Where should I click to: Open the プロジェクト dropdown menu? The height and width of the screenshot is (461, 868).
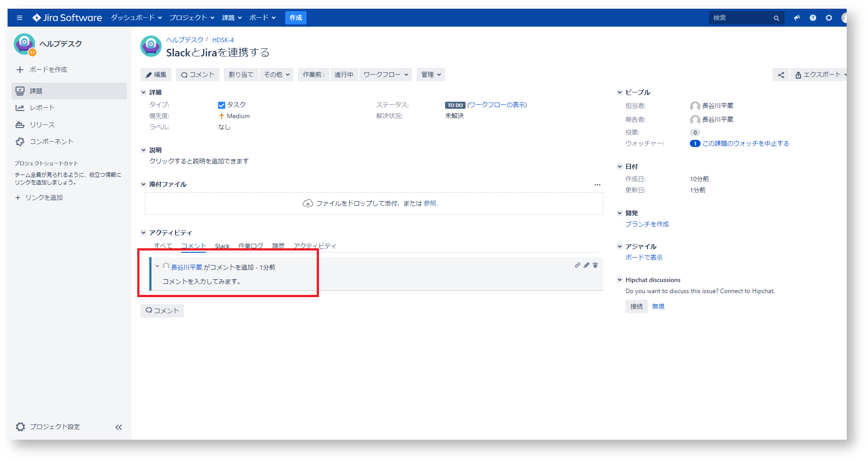192,18
